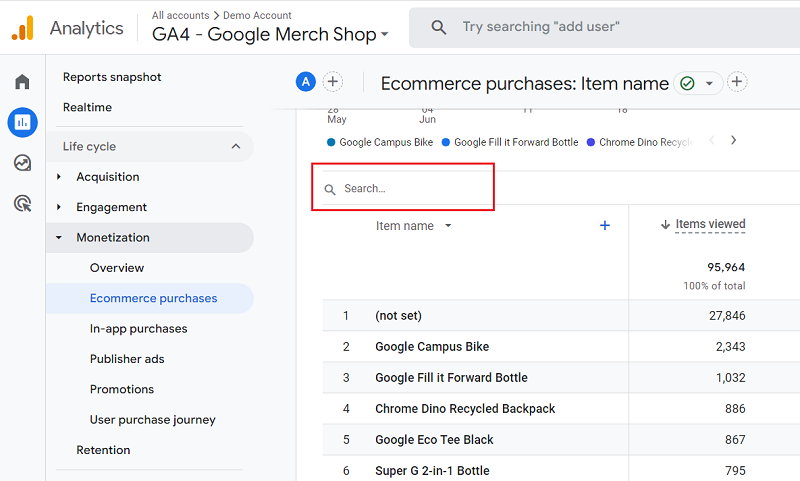This screenshot has width=800, height=481.
Task: Click the 886 items viewed value
Action: click(x=735, y=409)
